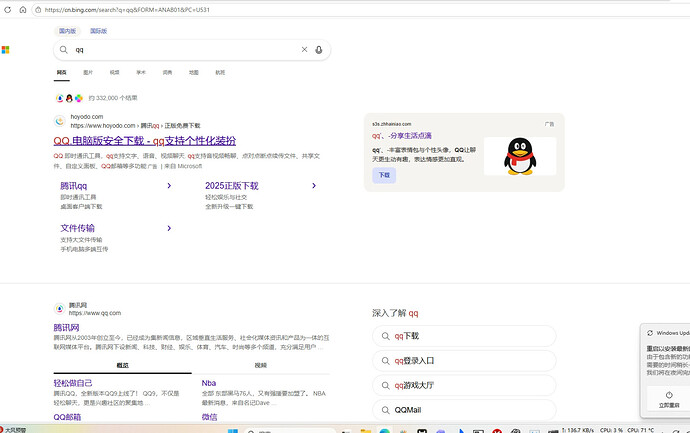The width and height of the screenshot is (690, 433).
Task: Click the 腾讯网 site favicon
Action: (59, 309)
